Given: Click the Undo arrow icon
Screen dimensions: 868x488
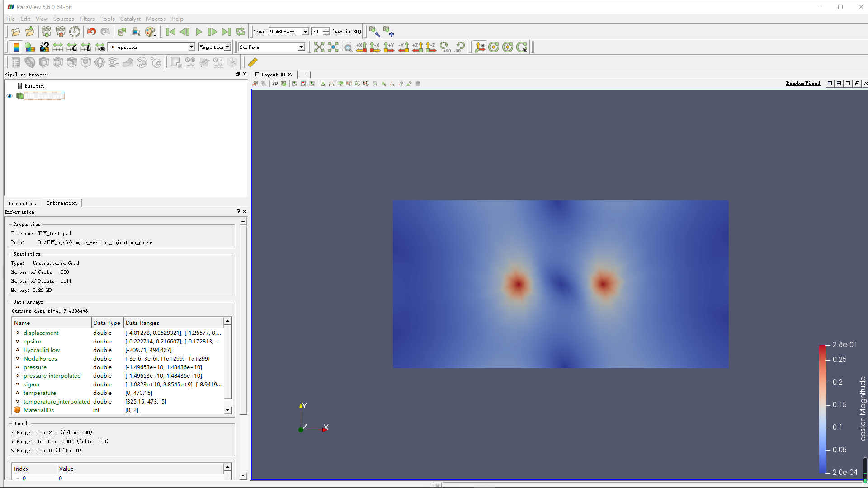Looking at the screenshot, I should (x=91, y=32).
